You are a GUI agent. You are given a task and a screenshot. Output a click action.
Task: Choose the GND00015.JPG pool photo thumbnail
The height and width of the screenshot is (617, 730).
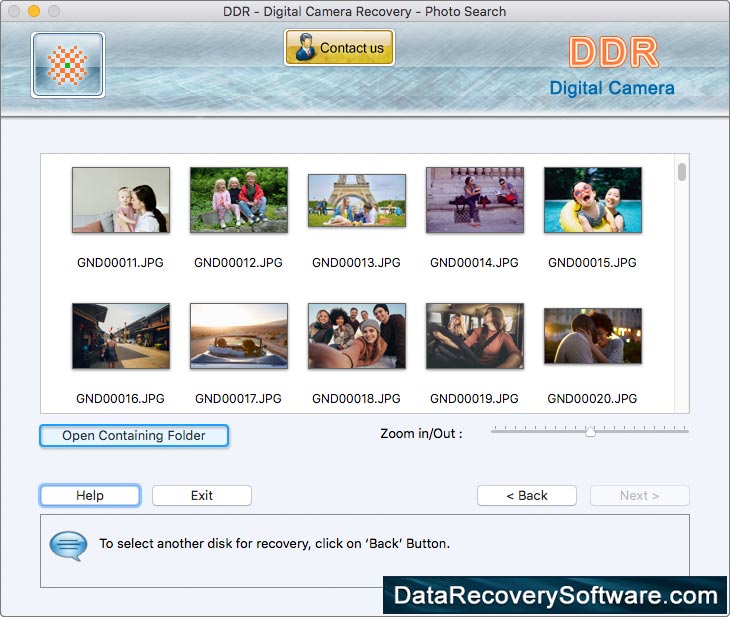593,200
